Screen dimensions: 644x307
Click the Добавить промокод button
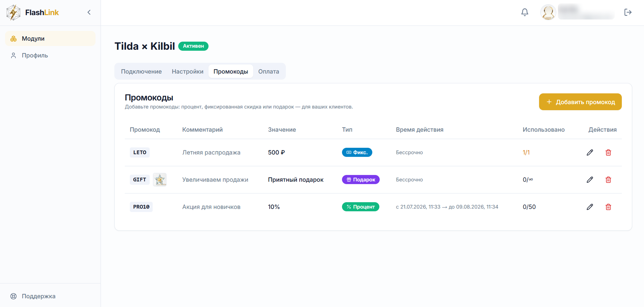(x=580, y=102)
